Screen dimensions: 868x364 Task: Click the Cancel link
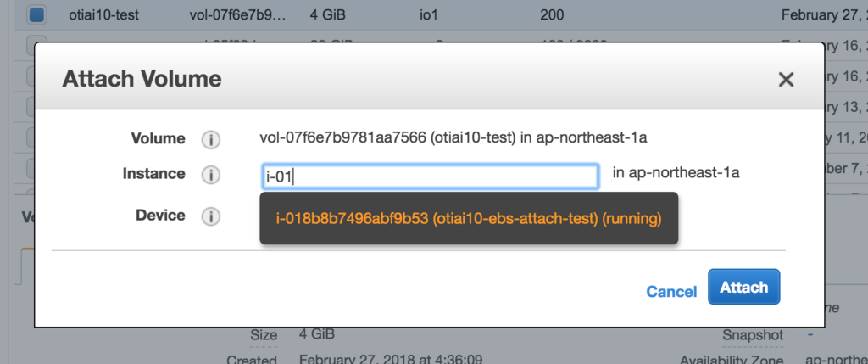(x=671, y=291)
